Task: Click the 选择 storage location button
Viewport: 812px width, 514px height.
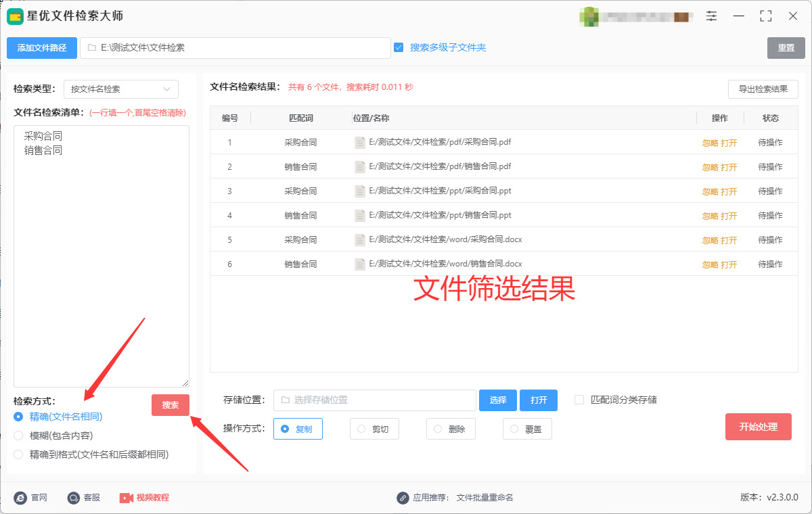Action: pos(498,400)
